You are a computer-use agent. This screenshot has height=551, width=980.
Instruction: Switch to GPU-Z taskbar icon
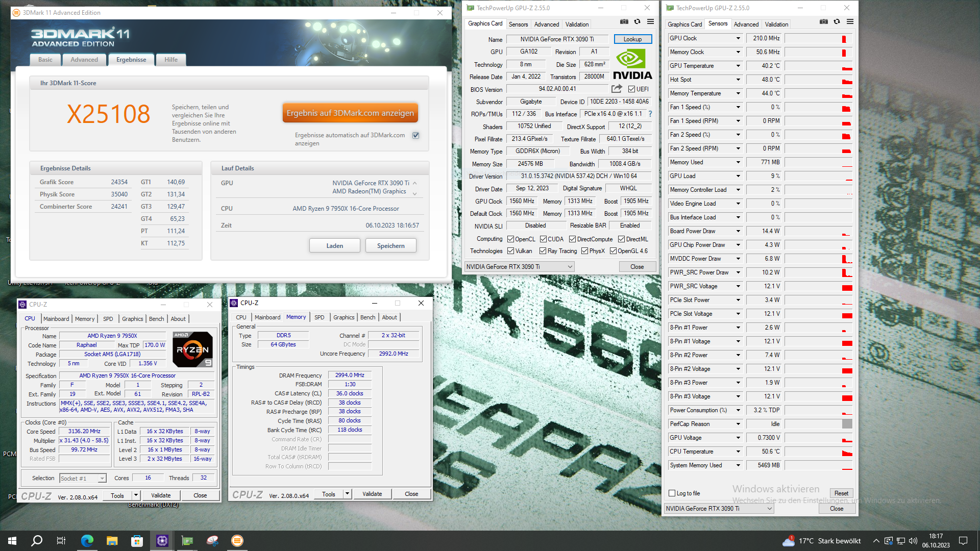(x=187, y=541)
